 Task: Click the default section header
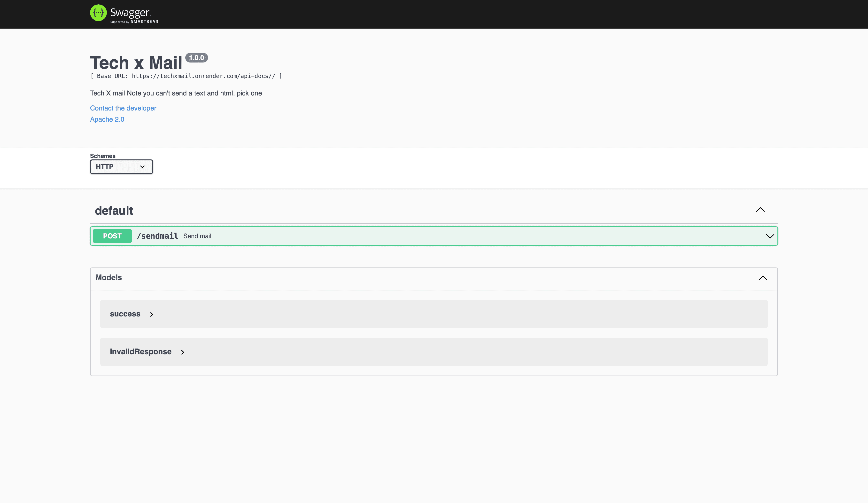(114, 211)
